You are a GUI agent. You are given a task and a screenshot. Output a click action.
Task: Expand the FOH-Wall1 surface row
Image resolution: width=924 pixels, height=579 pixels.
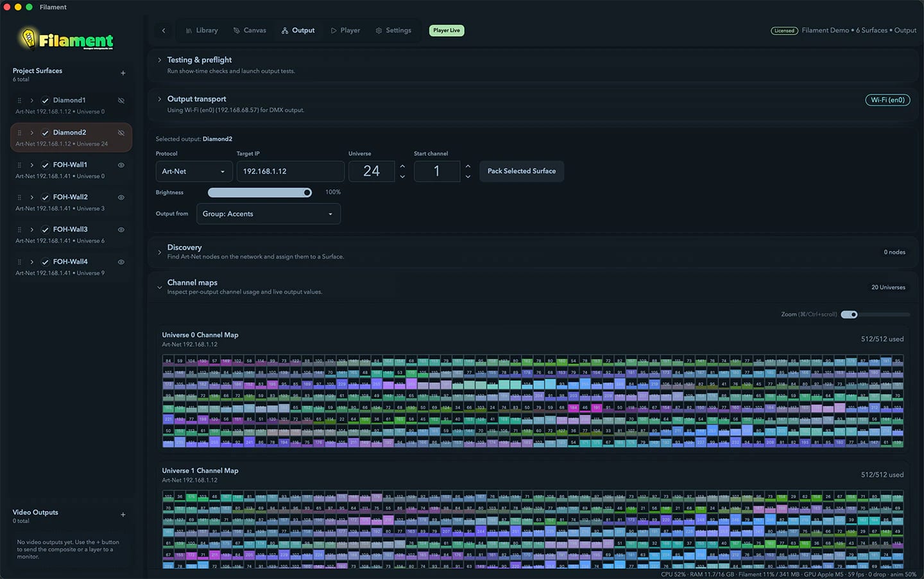point(31,165)
